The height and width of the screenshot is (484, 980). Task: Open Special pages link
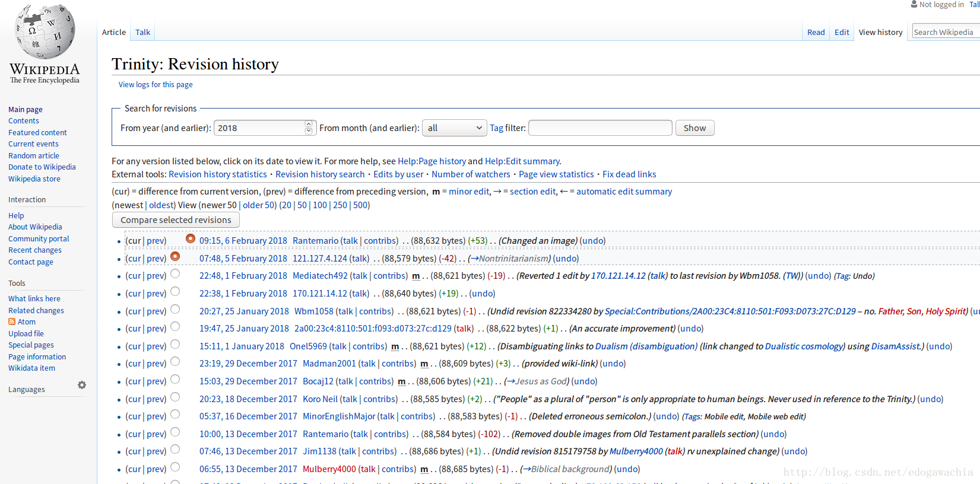pos(31,345)
